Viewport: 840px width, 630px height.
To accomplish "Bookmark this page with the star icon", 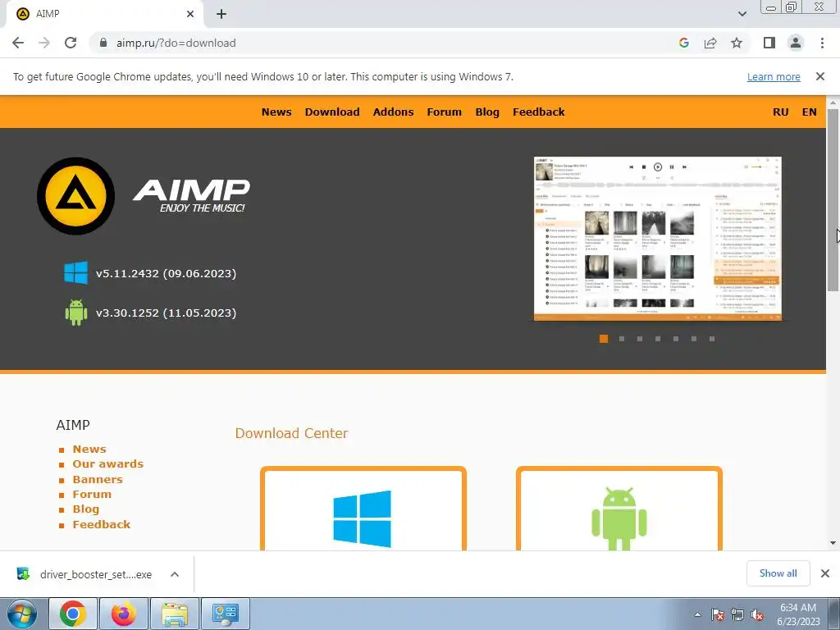I will (737, 43).
